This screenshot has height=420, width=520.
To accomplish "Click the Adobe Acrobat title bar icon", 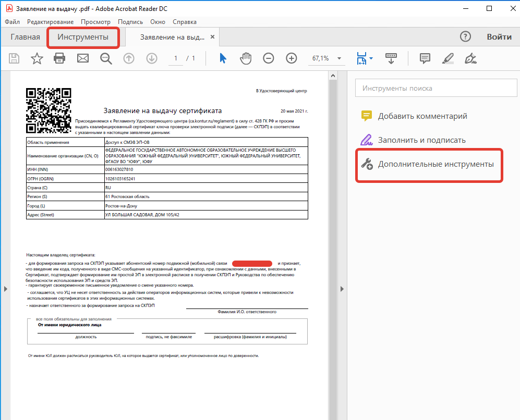I will click(9, 8).
